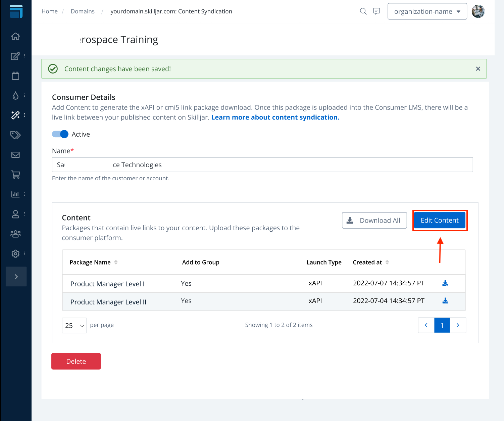Download Product Manager Level II package
Screen dimensions: 504x421
click(445, 301)
